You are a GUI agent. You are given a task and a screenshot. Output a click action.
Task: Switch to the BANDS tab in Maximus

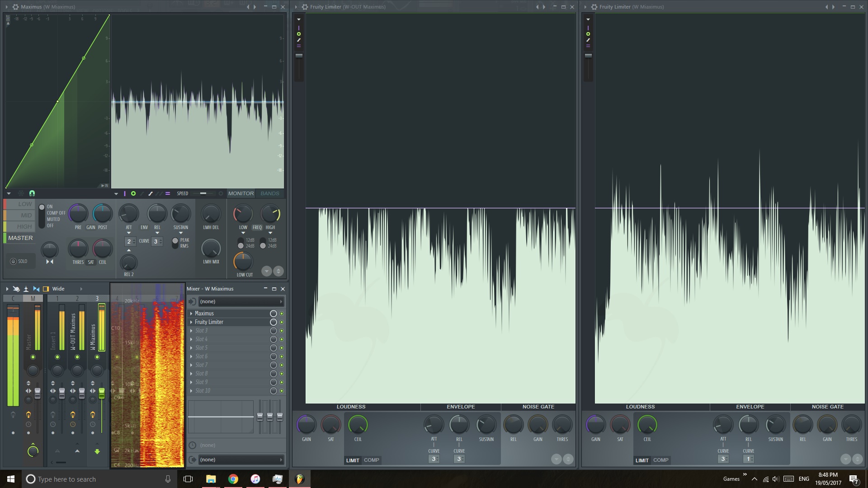[270, 193]
